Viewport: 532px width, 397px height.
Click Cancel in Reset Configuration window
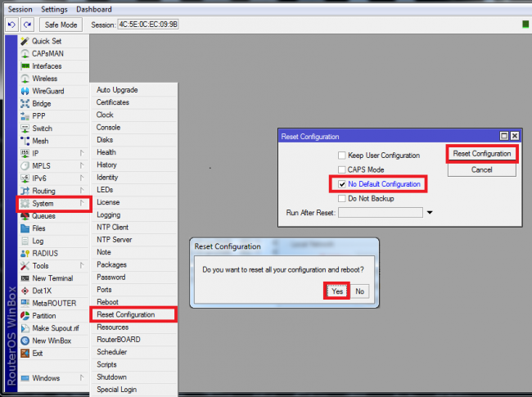(x=482, y=170)
